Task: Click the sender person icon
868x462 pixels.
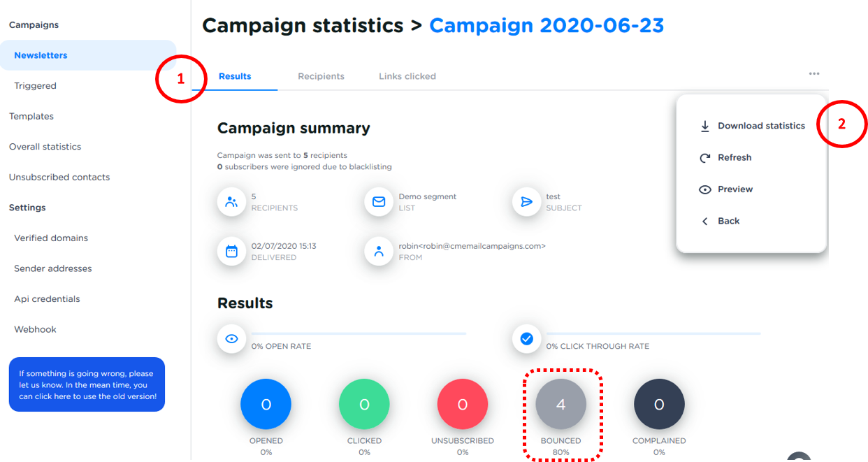Action: (x=379, y=252)
